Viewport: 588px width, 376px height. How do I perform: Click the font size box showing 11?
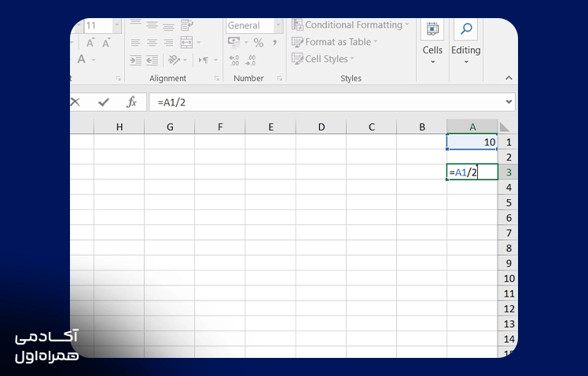tap(98, 25)
